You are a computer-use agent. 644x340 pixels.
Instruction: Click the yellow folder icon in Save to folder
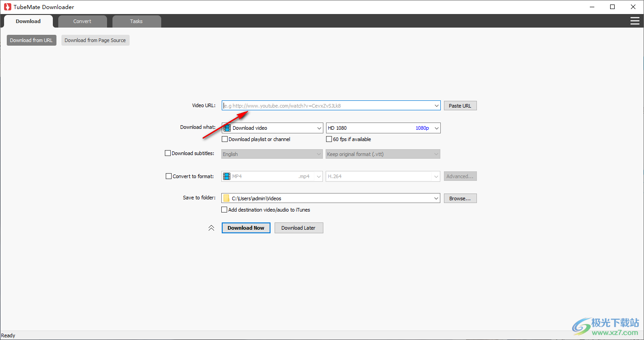[x=226, y=198]
